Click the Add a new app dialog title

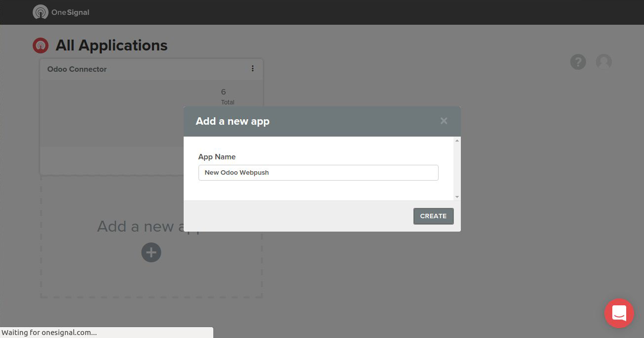233,121
